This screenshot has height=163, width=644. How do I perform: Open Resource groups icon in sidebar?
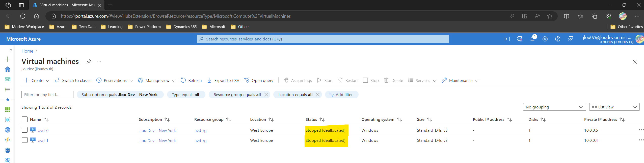tap(8, 120)
